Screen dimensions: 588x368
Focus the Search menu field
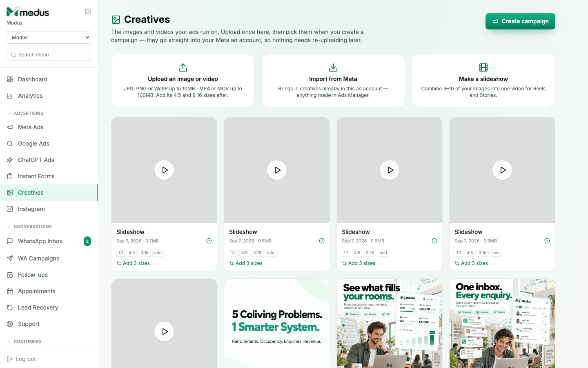click(49, 55)
